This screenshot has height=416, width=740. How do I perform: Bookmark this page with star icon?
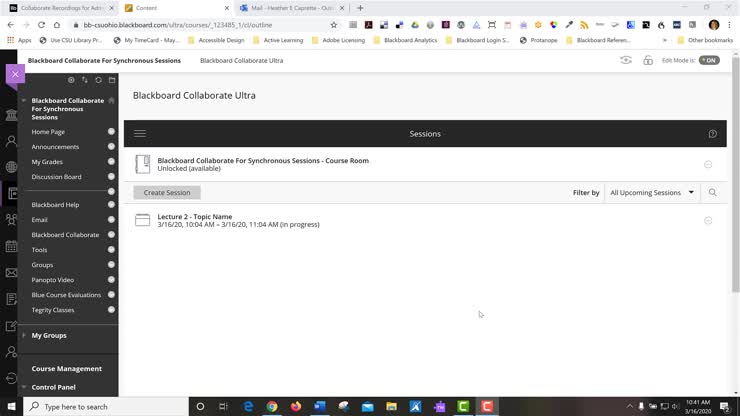[x=334, y=25]
